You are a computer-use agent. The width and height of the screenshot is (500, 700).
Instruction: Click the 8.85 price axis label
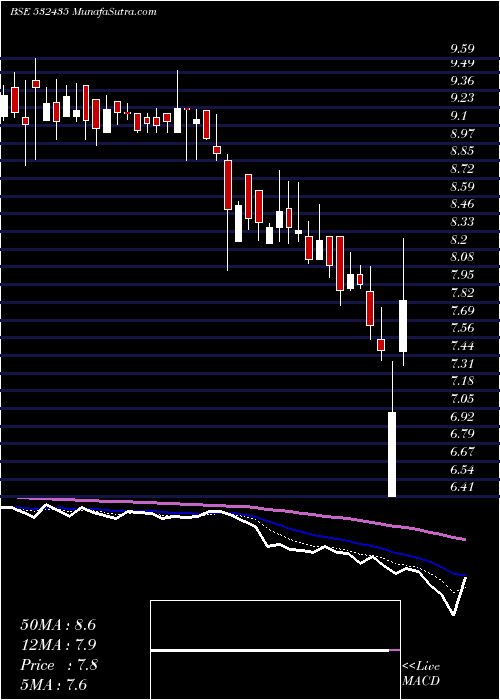[x=462, y=151]
